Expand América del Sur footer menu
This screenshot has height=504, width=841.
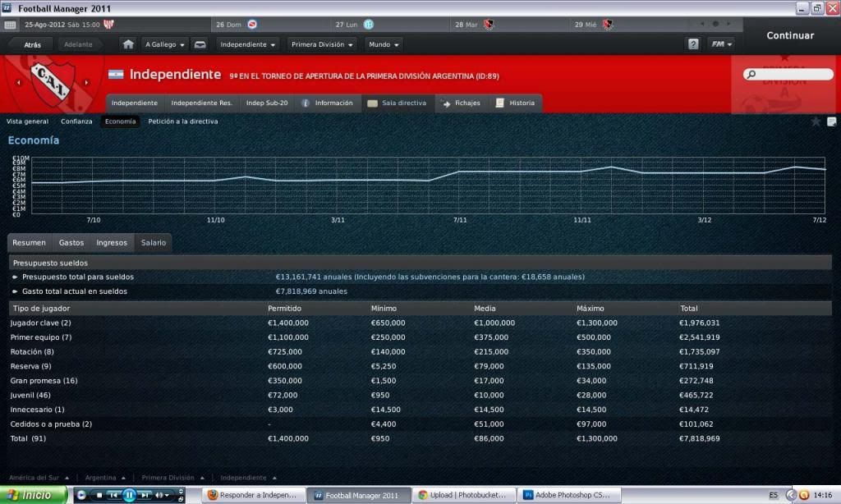[39, 478]
